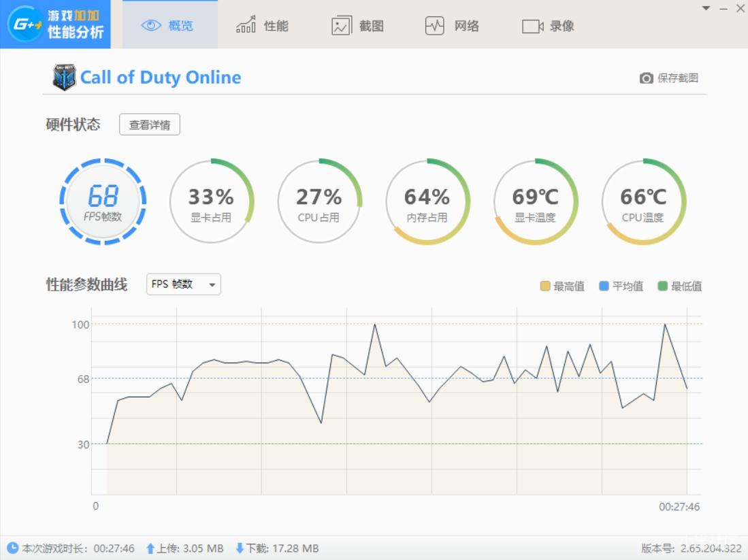Screen dimensions: 748x560
Task: Click the eye icon on the 概览 tab
Action: click(151, 25)
